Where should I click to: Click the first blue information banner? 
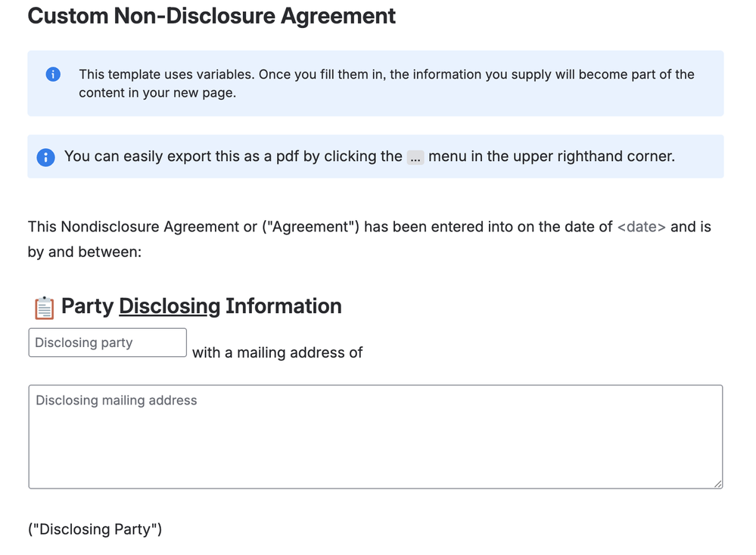(x=375, y=83)
